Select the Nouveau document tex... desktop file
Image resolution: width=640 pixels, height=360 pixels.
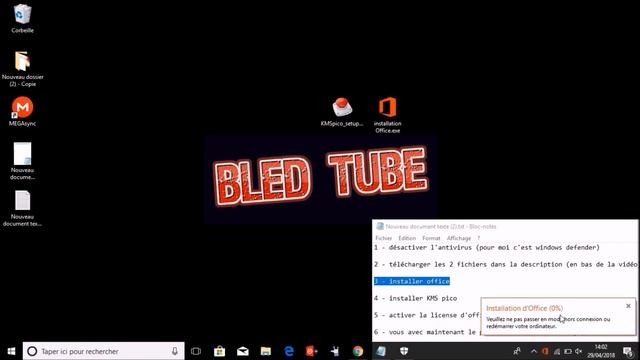[x=22, y=208]
